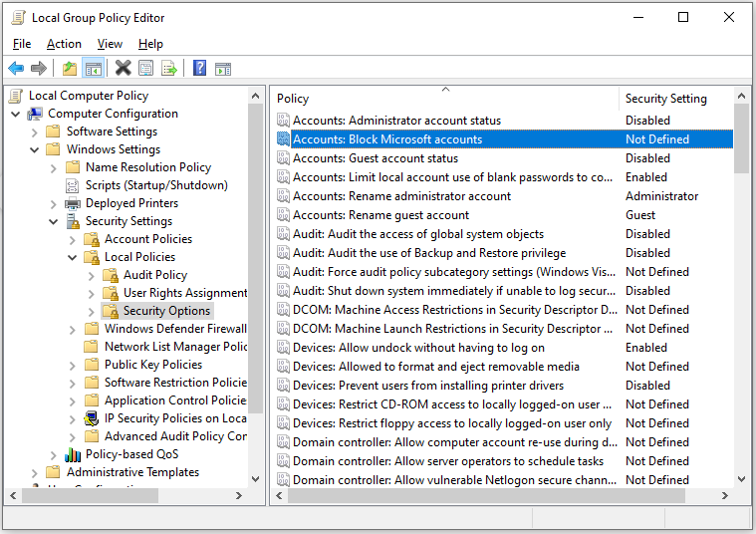Viewport: 756px width, 534px height.
Task: Click the Policy-based QoS bar chart icon
Action: pyautogui.click(x=73, y=454)
